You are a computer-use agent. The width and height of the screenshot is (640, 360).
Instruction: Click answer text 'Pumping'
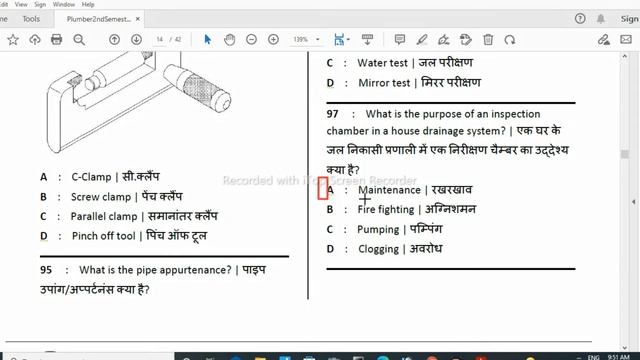pos(378,229)
